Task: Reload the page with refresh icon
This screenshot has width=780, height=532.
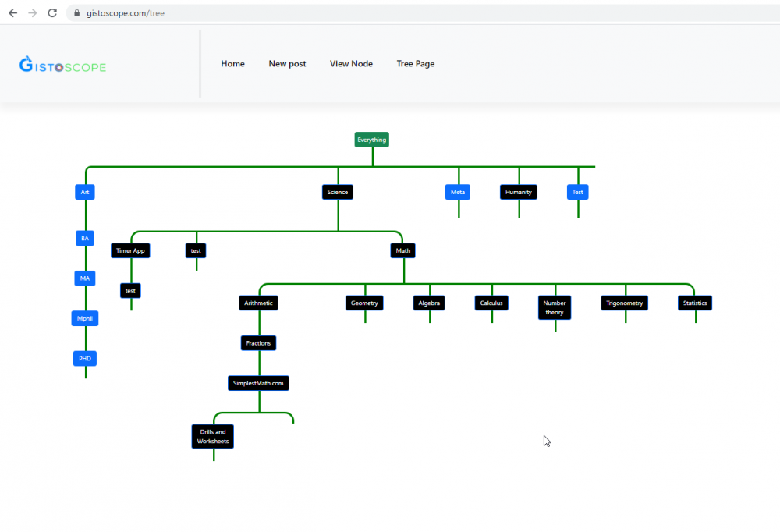Action: 52,13
